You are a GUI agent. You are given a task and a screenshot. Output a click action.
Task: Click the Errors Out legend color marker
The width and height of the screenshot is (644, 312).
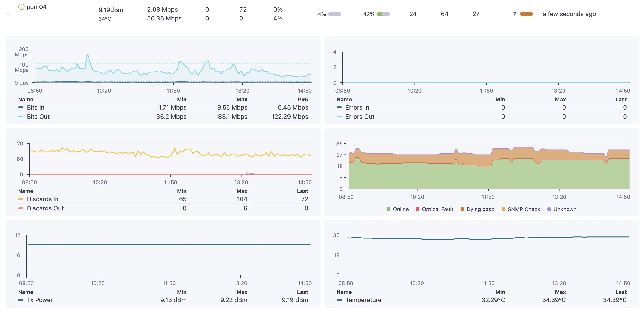coord(339,117)
